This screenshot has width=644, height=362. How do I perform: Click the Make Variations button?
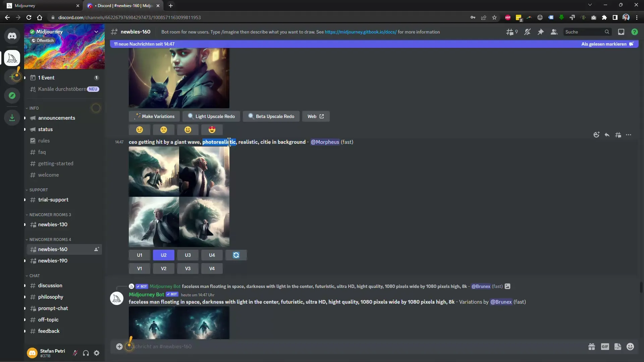tap(154, 116)
